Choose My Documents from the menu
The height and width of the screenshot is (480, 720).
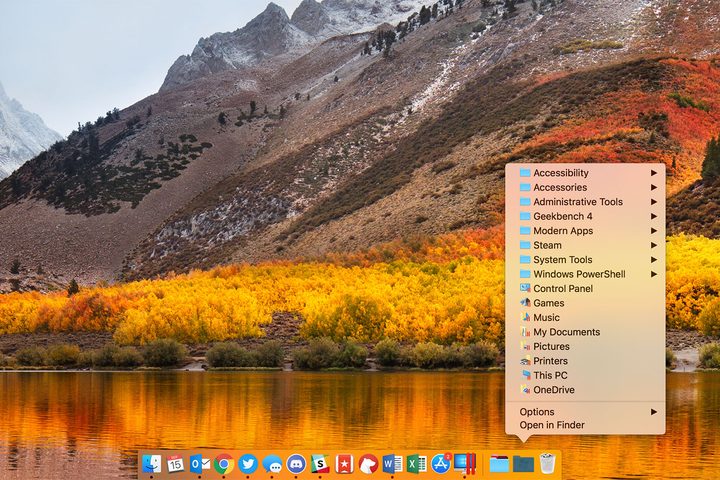click(585, 332)
